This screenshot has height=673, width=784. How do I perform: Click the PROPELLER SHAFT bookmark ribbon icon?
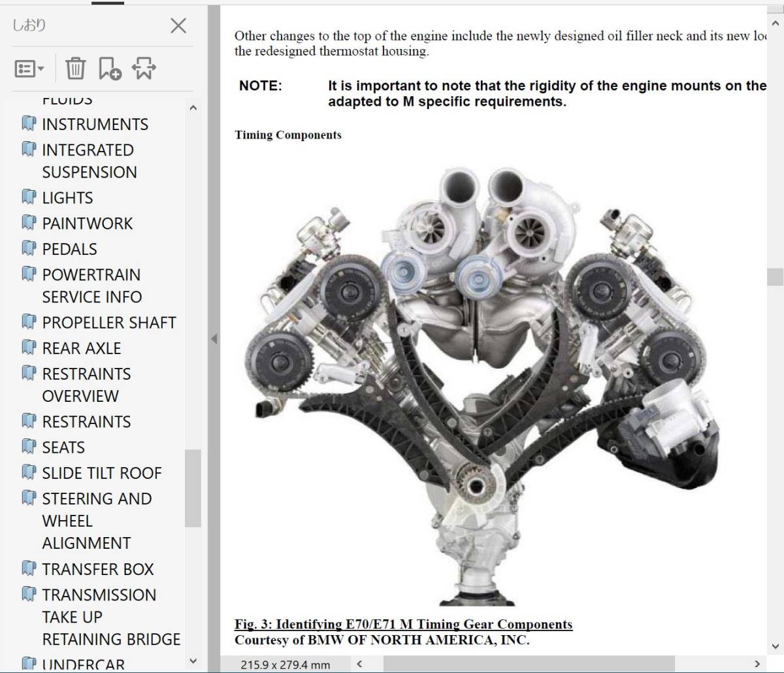pyautogui.click(x=29, y=322)
